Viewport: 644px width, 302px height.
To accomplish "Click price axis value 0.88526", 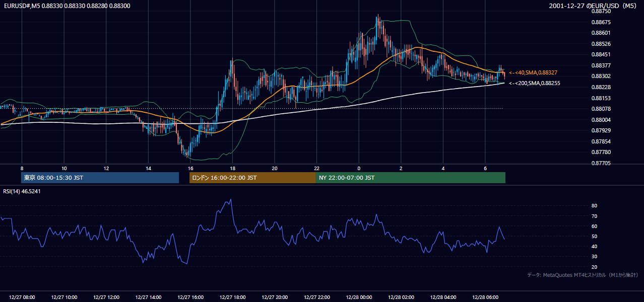I will tap(601, 44).
